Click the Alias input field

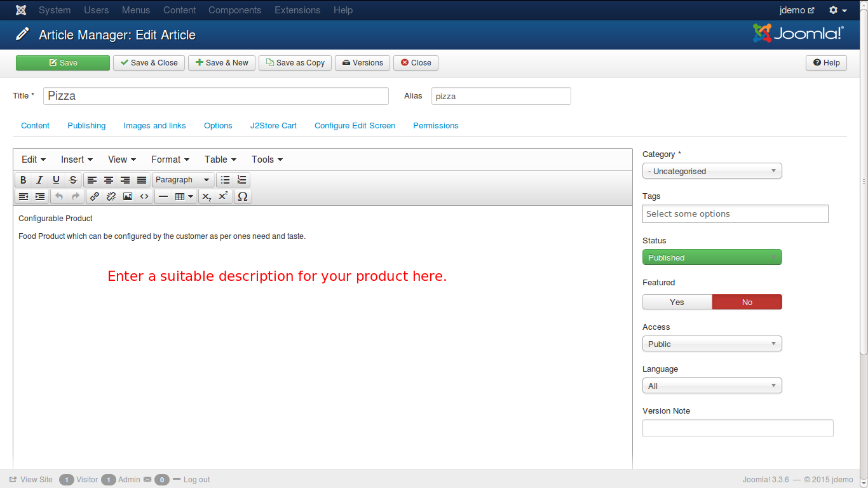(501, 96)
